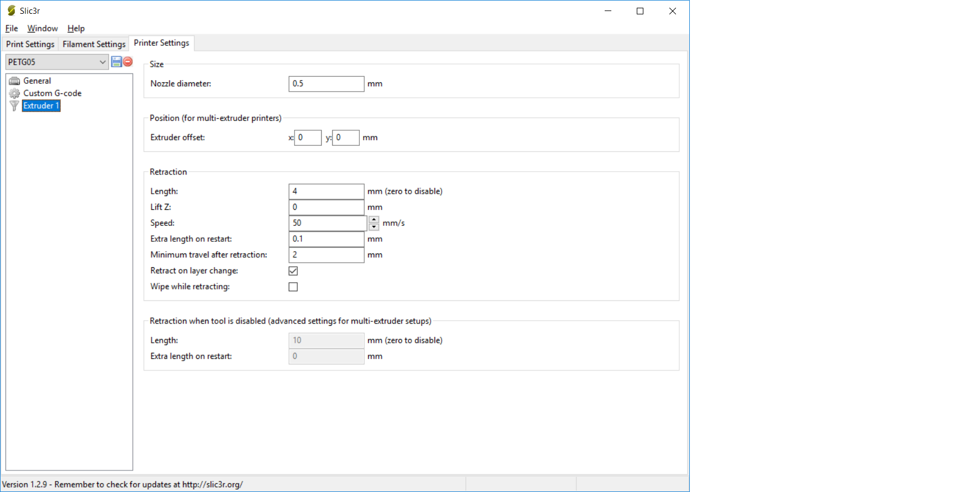Image resolution: width=980 pixels, height=492 pixels.
Task: Click the red delete preset icon
Action: point(128,62)
